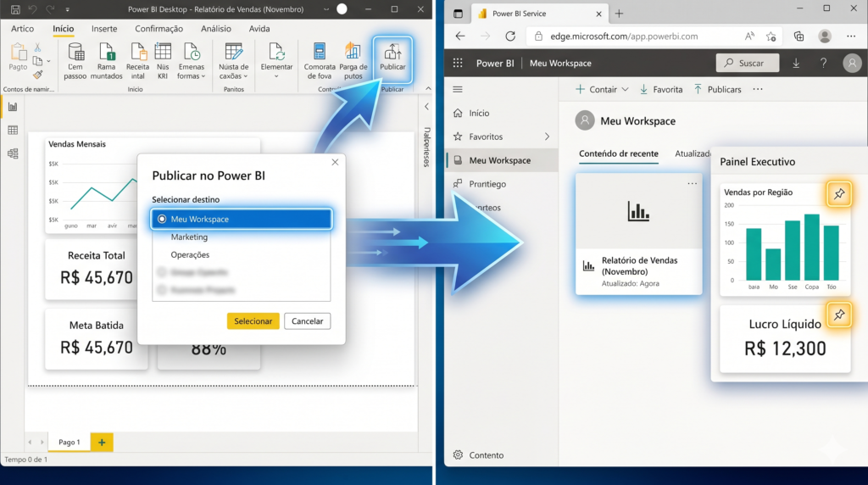The height and width of the screenshot is (485, 868).
Task: Open a new browser tab with the plus
Action: (x=619, y=14)
